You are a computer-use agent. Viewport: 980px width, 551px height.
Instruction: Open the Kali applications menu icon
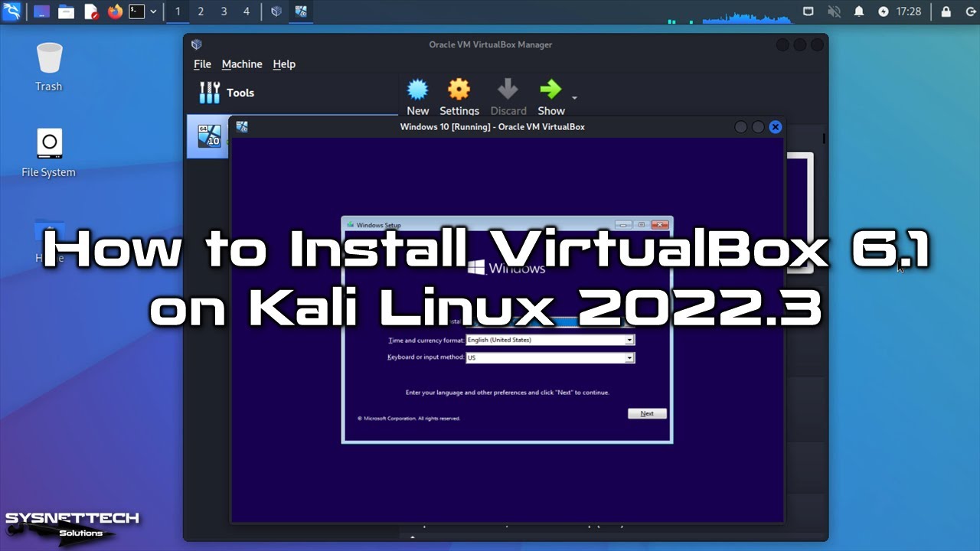[x=11, y=11]
